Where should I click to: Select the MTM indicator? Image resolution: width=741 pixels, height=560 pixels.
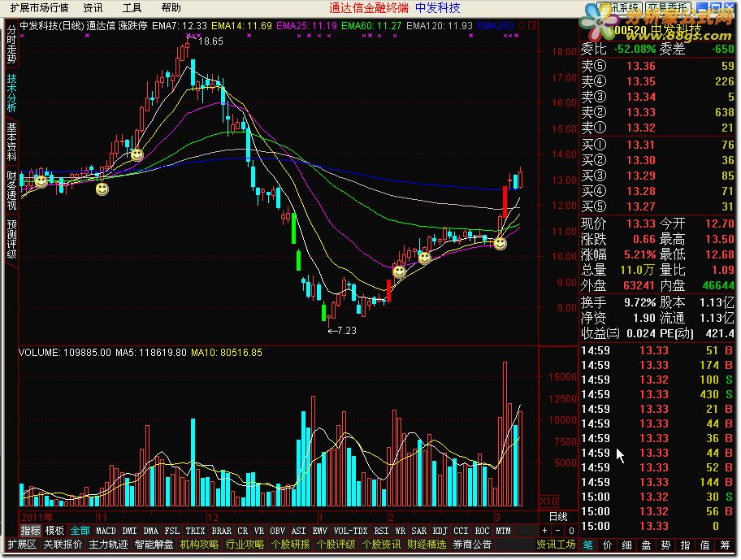503,531
